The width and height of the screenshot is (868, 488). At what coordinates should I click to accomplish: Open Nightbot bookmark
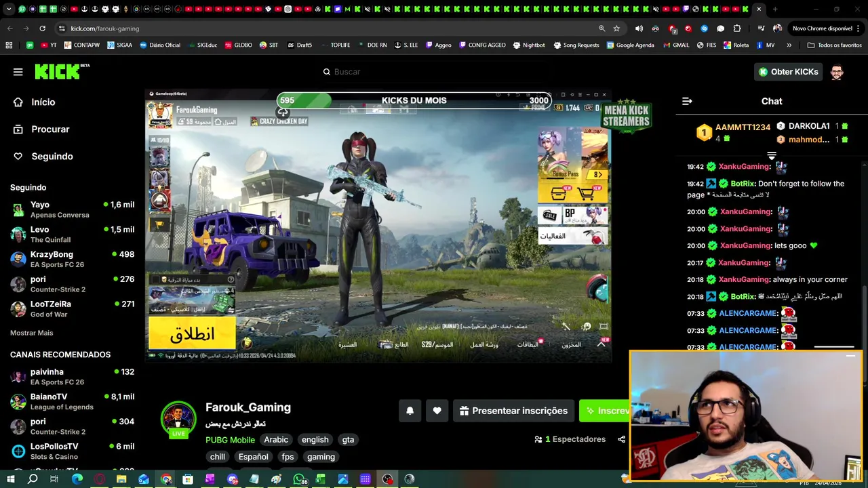[x=529, y=45]
